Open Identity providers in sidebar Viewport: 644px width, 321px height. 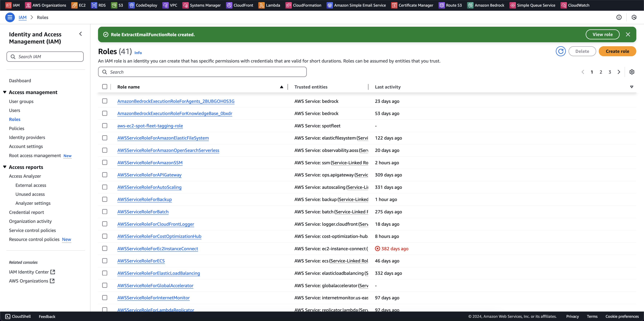(27, 137)
